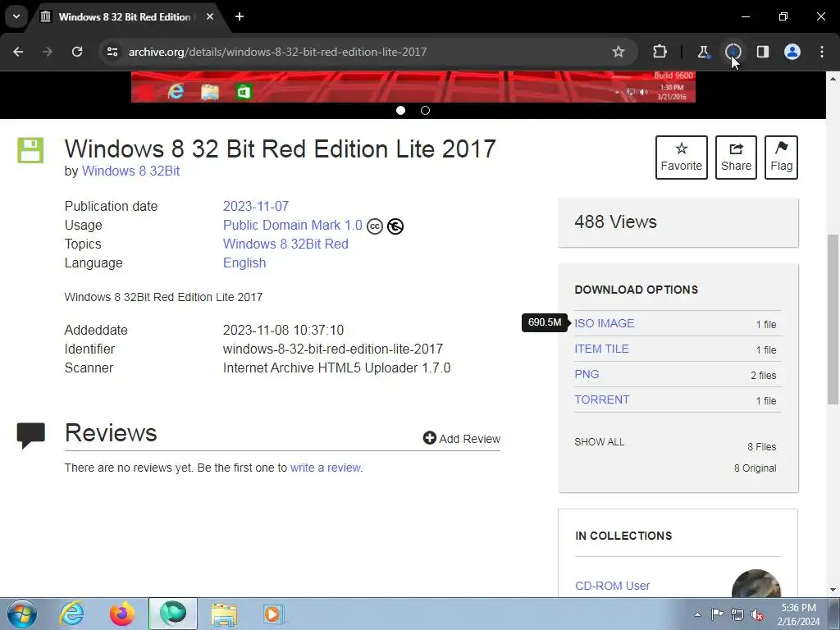Open site information icon in address bar
Viewport: 840px width, 630px height.
tap(112, 52)
